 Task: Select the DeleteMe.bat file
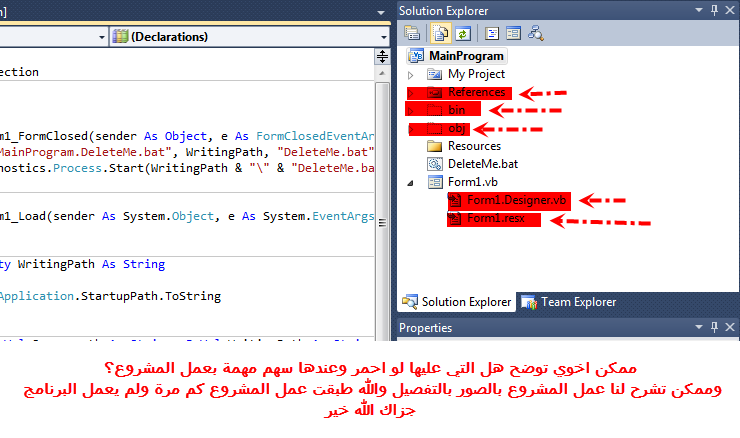[x=482, y=164]
